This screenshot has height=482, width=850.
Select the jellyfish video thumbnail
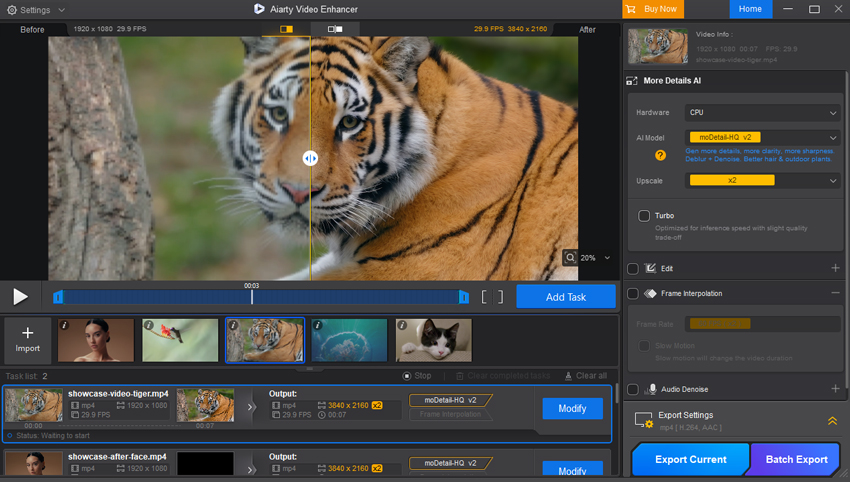350,340
